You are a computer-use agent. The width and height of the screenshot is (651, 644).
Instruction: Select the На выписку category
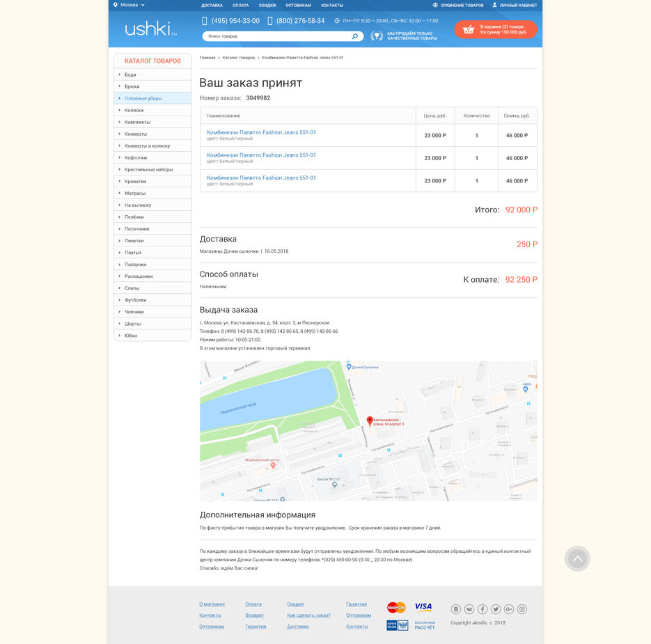point(152,205)
